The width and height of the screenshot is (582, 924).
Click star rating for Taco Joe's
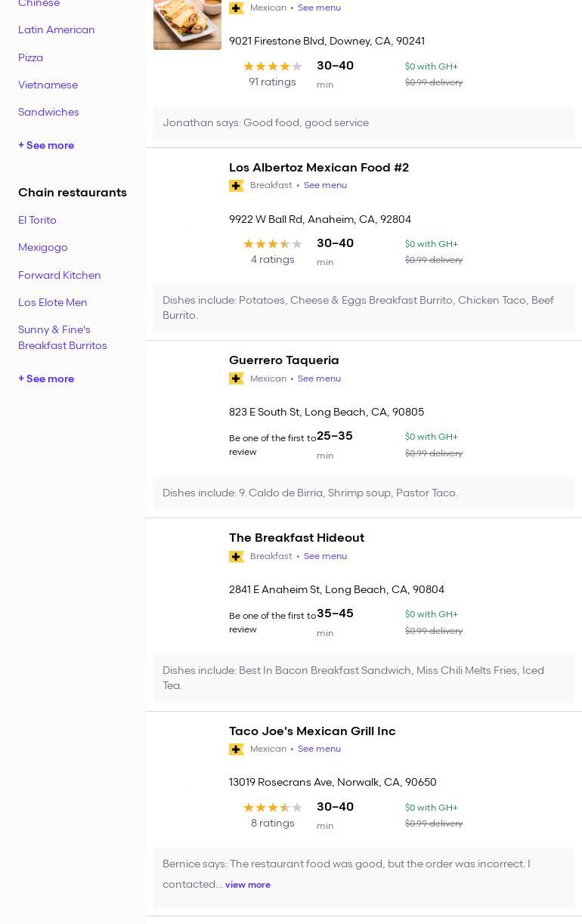(x=272, y=808)
